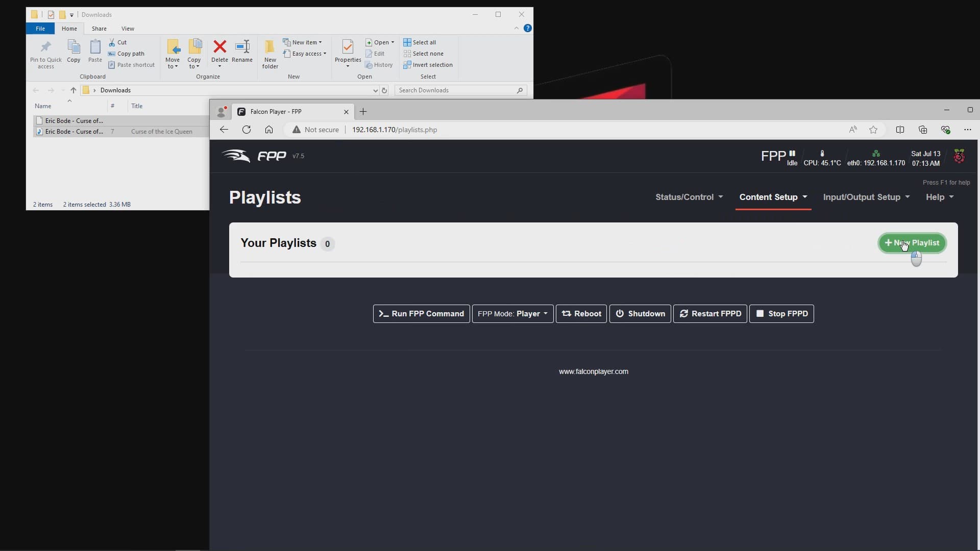The width and height of the screenshot is (980, 551).
Task: Click Restart FPPD
Action: click(x=710, y=314)
